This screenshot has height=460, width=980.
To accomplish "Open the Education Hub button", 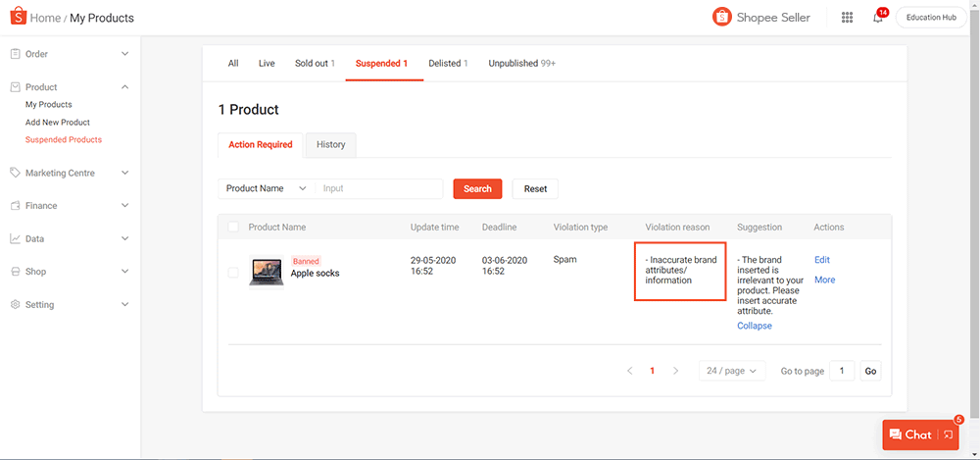I will [x=931, y=18].
